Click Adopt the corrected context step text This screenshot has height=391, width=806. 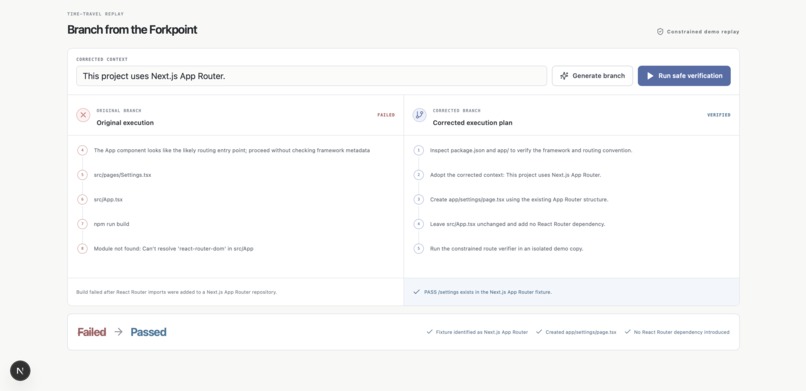[516, 175]
